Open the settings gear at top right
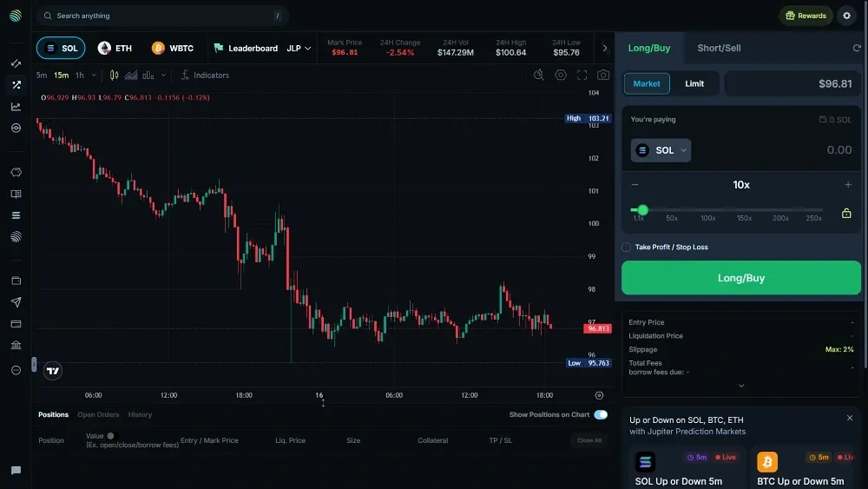 click(846, 16)
